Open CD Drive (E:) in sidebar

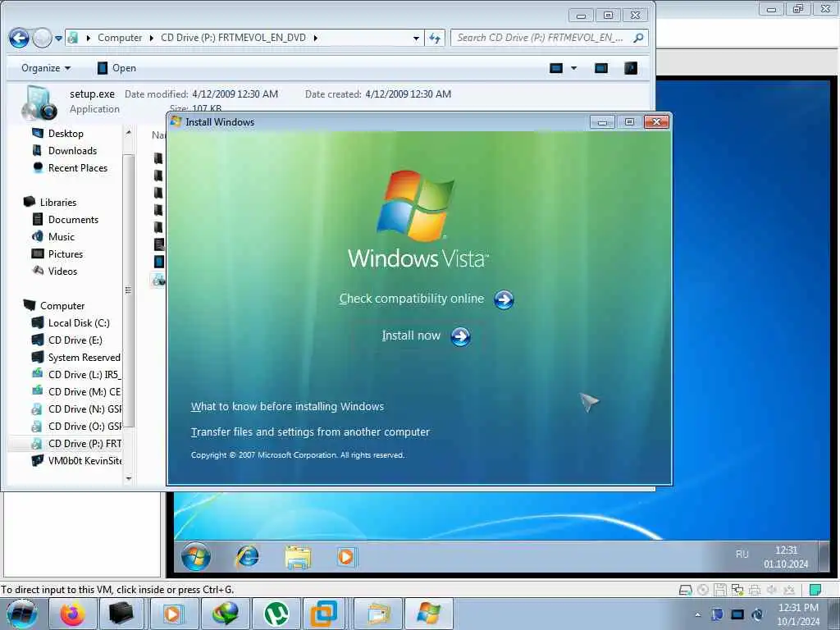67,340
